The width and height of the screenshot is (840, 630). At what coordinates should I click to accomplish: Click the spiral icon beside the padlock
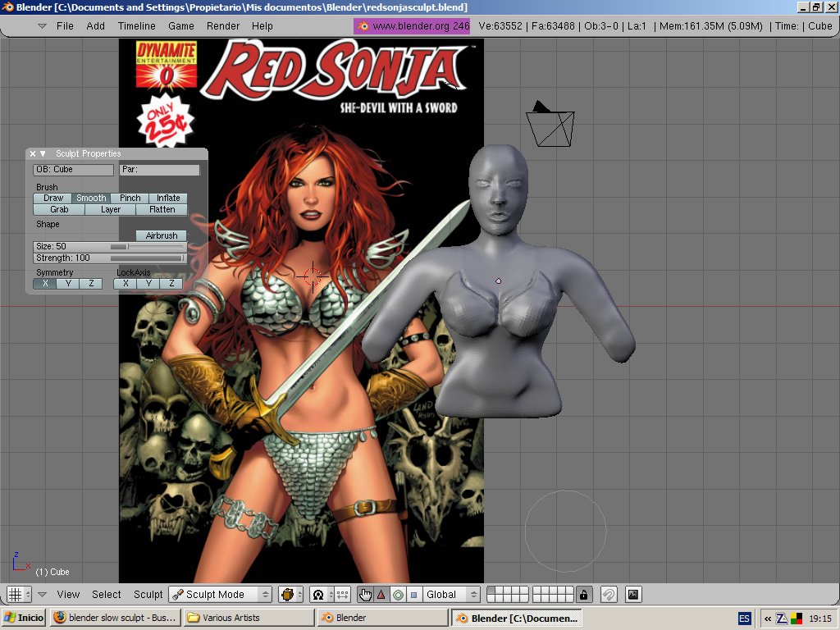coord(609,594)
